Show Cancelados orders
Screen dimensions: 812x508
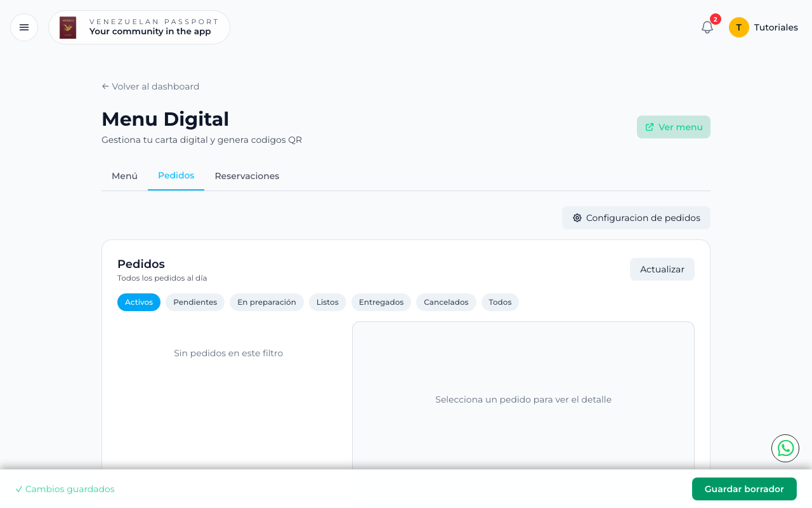click(446, 302)
